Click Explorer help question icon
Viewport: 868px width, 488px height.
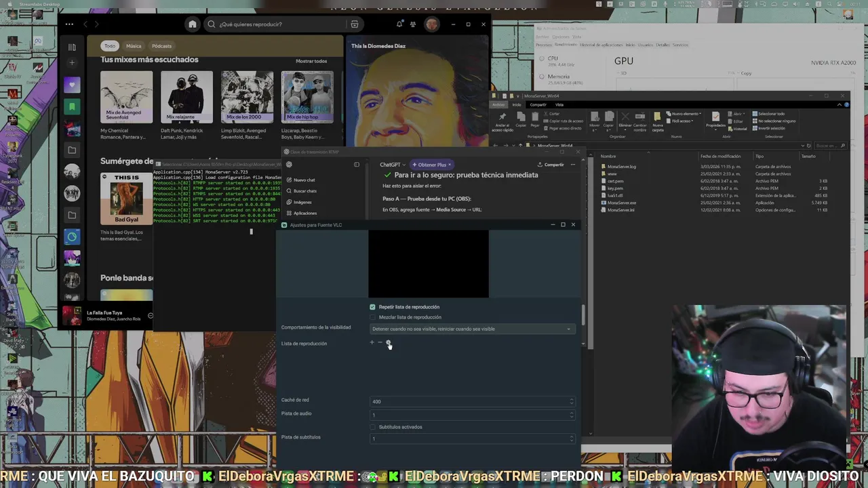[846, 104]
